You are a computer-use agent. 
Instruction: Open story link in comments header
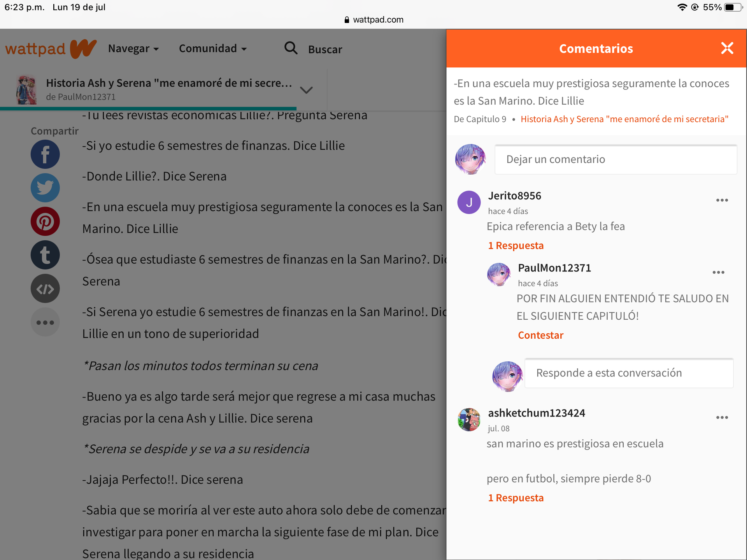[624, 119]
